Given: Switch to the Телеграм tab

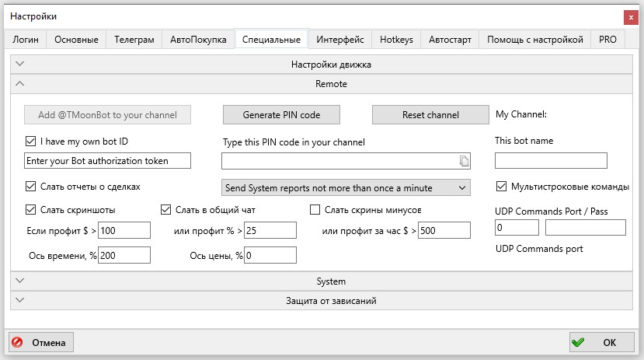Looking at the screenshot, I should (x=134, y=40).
